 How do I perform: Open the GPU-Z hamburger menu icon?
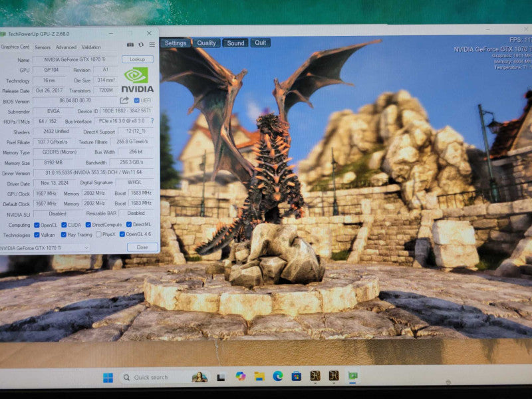[x=152, y=45]
